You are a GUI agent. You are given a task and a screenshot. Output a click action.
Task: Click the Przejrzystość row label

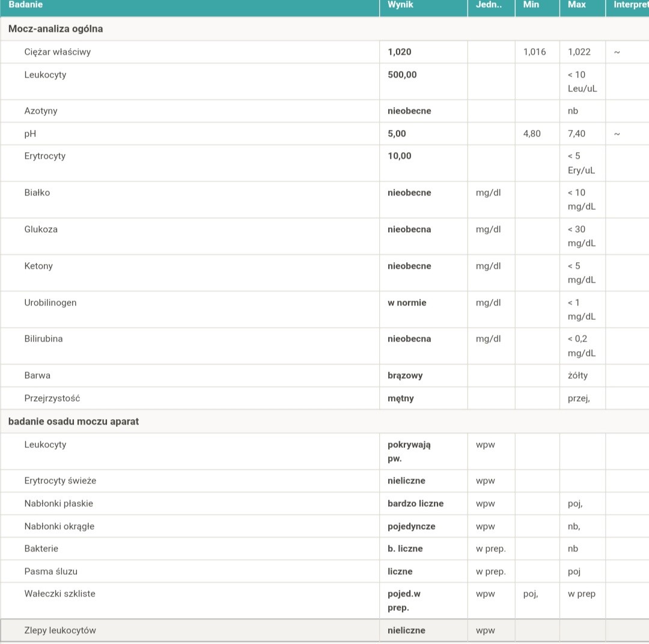point(52,398)
